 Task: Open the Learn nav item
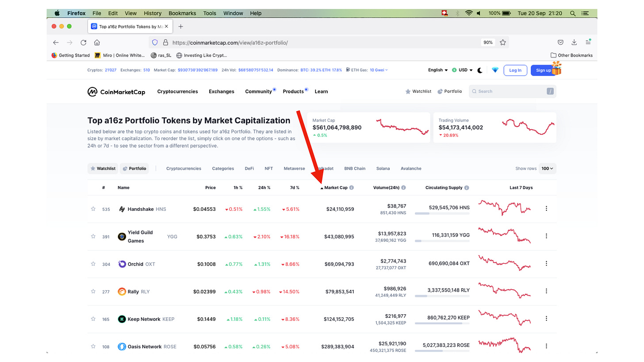coord(321,91)
